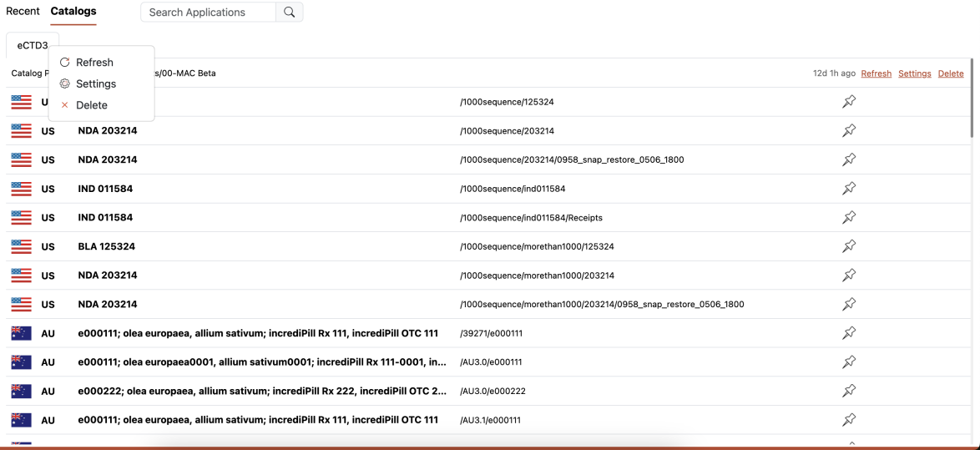This screenshot has width=980, height=450.
Task: Click the search magnifier icon button
Action: (289, 13)
